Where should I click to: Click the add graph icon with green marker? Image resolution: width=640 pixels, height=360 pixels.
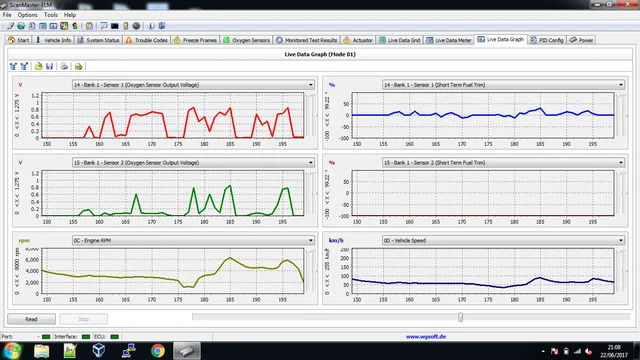[x=13, y=66]
